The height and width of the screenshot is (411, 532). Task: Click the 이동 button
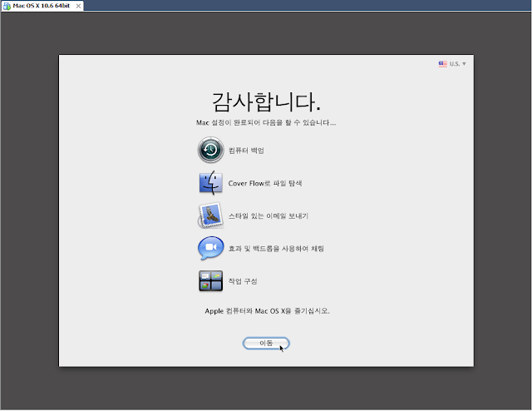[266, 343]
